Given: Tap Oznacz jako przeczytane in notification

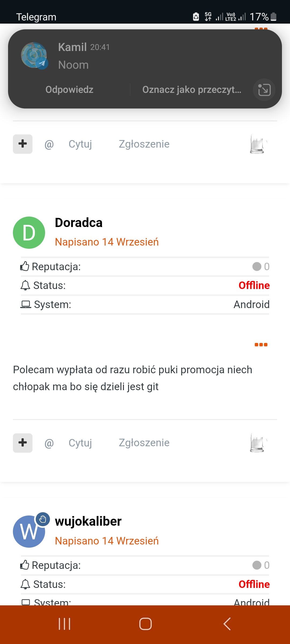Looking at the screenshot, I should (x=192, y=90).
